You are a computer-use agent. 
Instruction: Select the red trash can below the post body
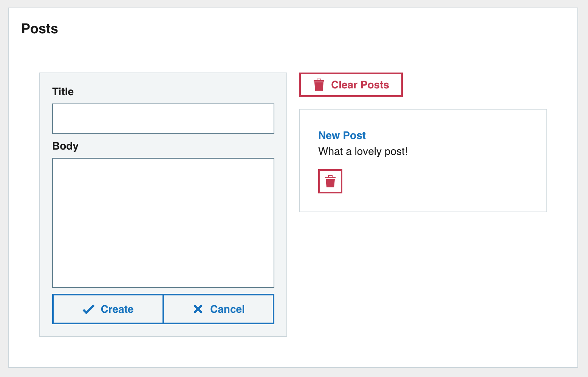click(x=330, y=181)
